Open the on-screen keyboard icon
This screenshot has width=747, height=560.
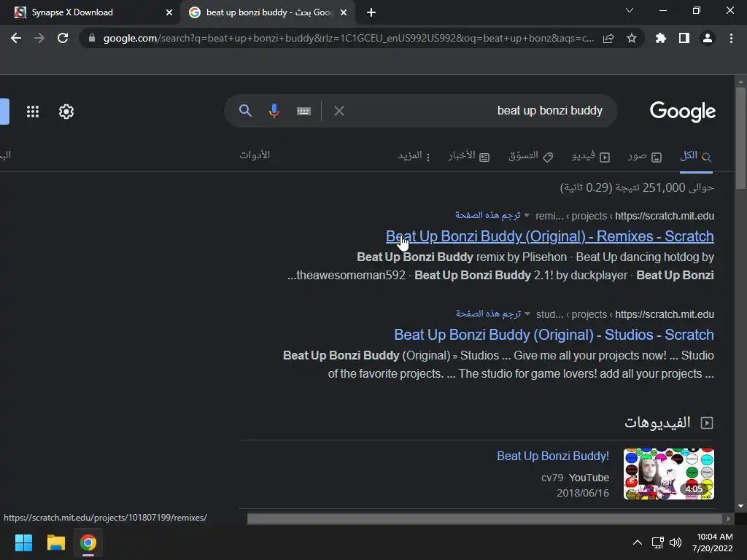303,111
